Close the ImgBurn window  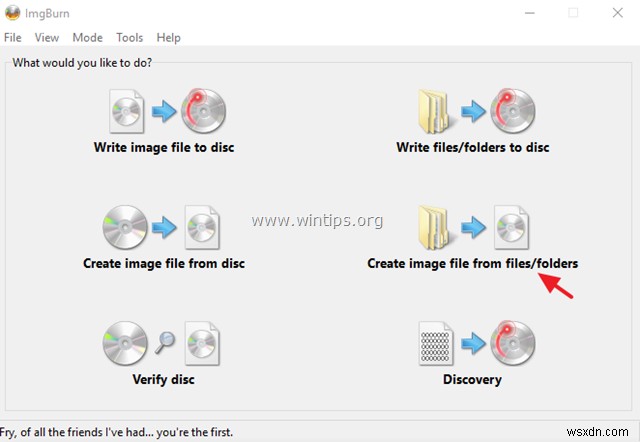(618, 13)
